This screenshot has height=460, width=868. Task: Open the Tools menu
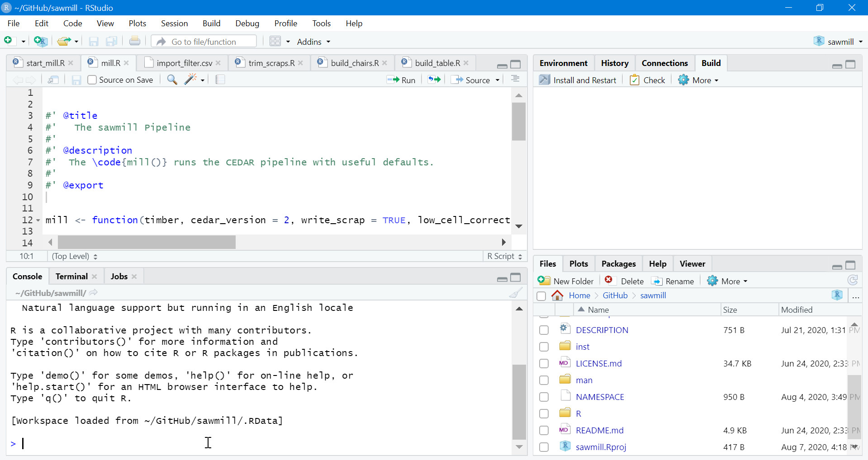pyautogui.click(x=321, y=23)
